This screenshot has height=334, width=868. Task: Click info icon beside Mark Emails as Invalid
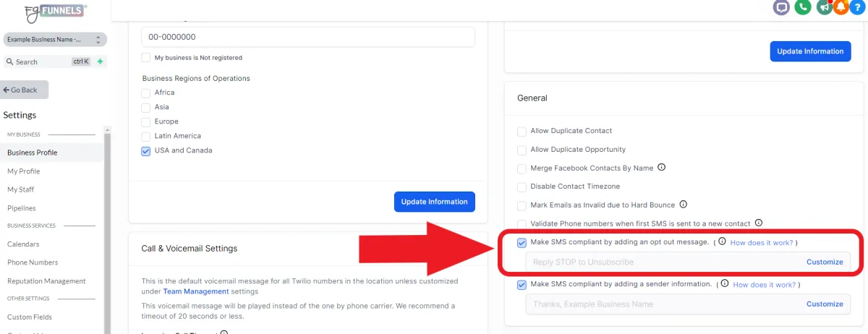(x=683, y=205)
